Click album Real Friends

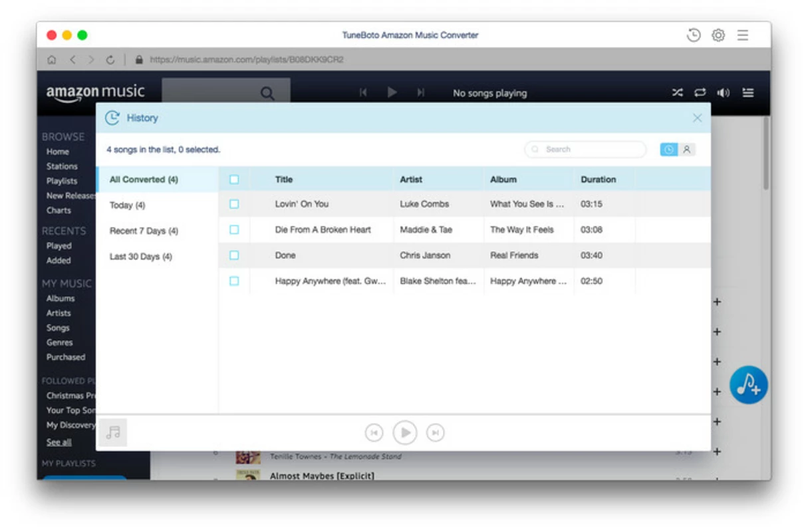(x=514, y=255)
